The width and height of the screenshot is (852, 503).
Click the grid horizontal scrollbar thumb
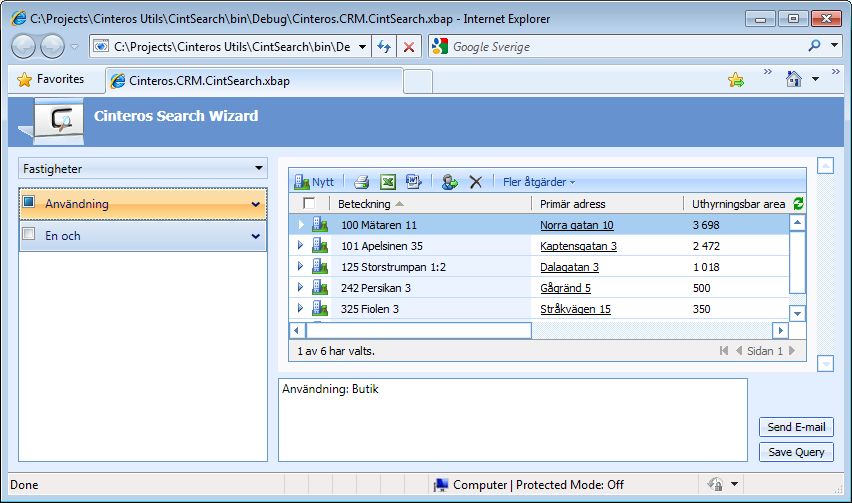pyautogui.click(x=419, y=330)
